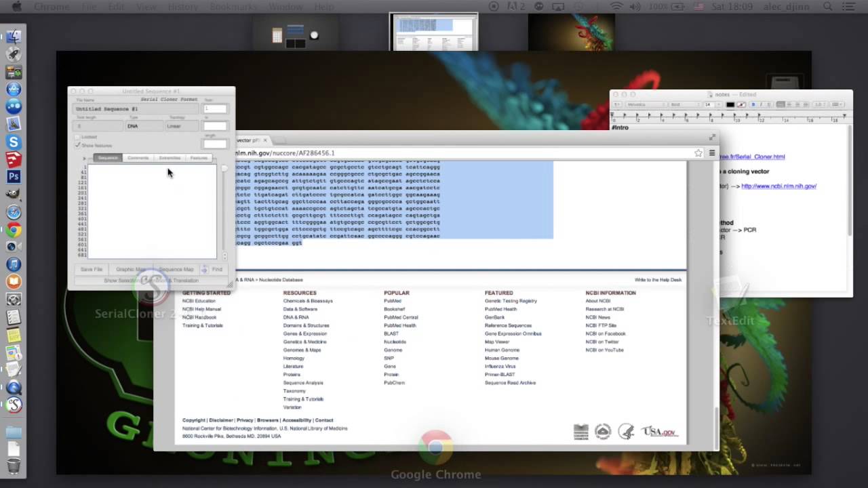868x488 pixels.
Task: Toggle bold in TextEdit toolbar
Action: (753, 104)
